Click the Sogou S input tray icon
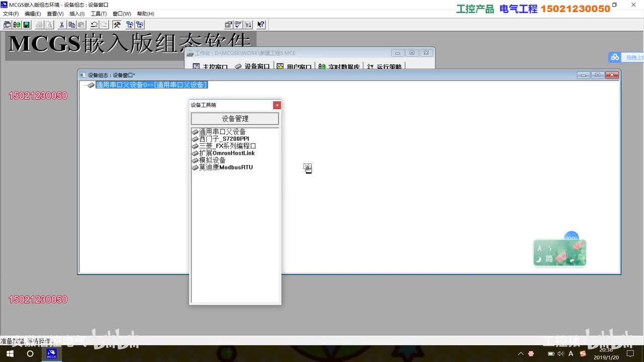The height and width of the screenshot is (362, 644). pyautogui.click(x=583, y=354)
